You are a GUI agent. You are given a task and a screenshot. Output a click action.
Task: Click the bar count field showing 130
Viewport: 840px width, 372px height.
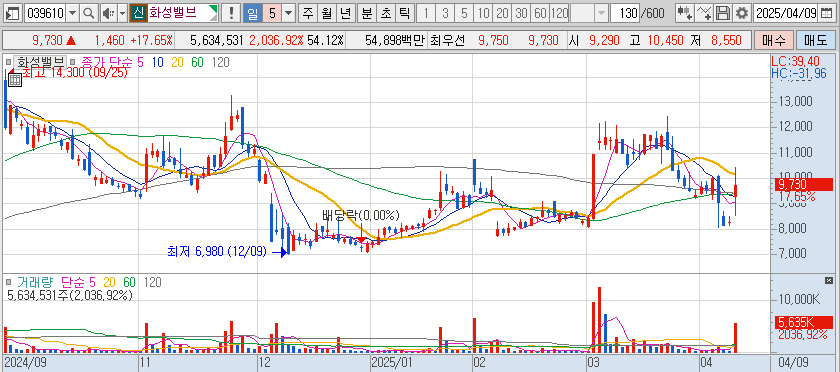point(626,13)
